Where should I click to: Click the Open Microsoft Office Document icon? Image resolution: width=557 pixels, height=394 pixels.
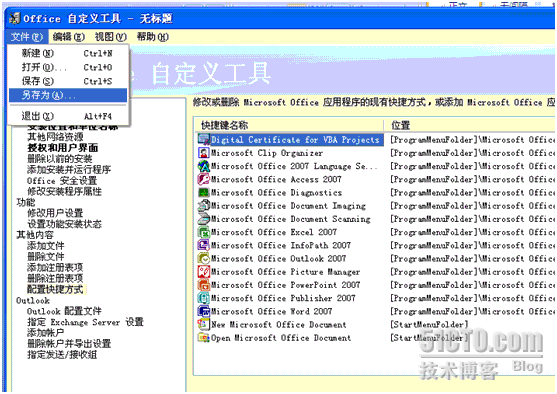pyautogui.click(x=204, y=338)
